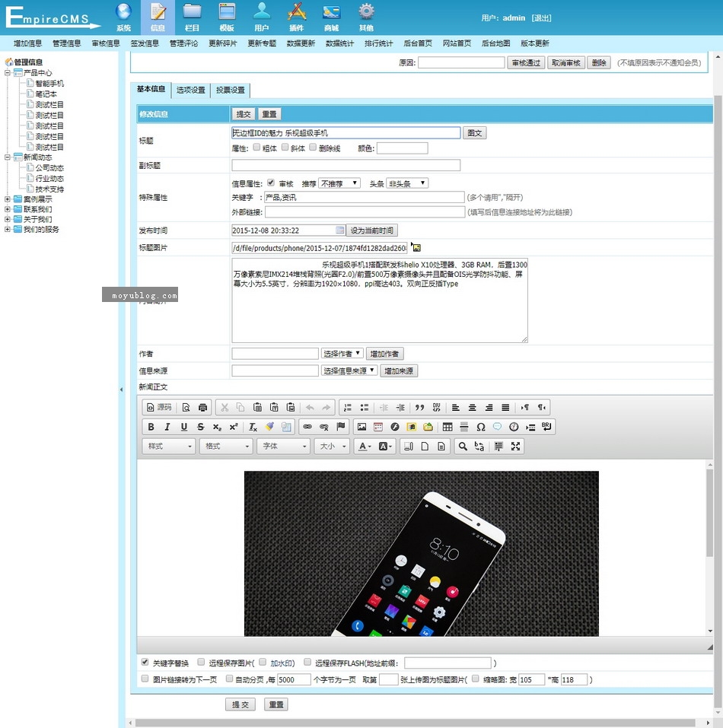Select the 基本信息 tab
Screen dimensions: 723x728
[x=151, y=89]
